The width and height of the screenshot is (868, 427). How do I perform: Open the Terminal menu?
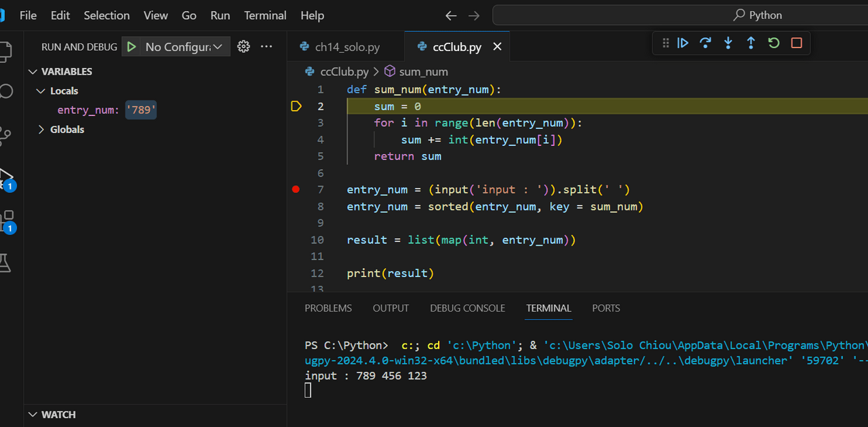click(265, 15)
